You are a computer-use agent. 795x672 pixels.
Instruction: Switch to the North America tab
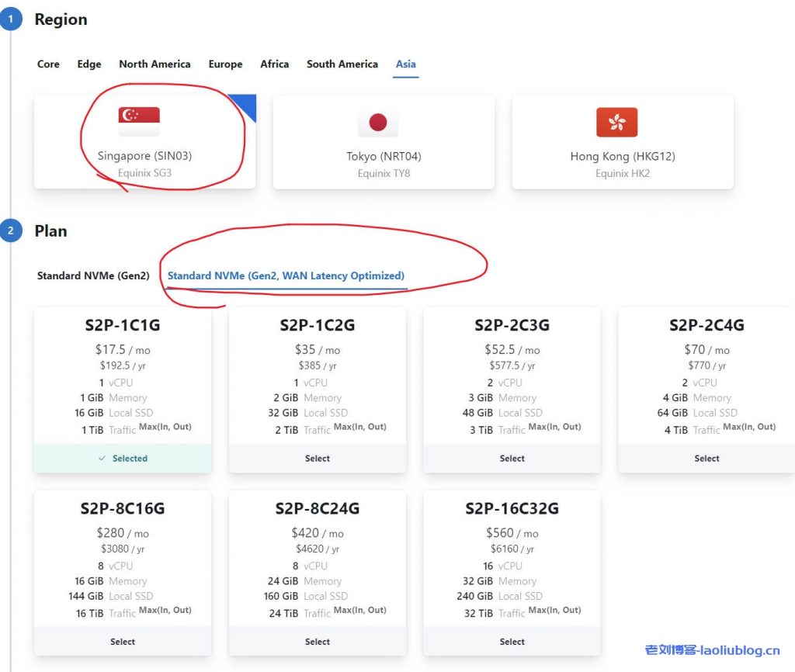tap(154, 64)
